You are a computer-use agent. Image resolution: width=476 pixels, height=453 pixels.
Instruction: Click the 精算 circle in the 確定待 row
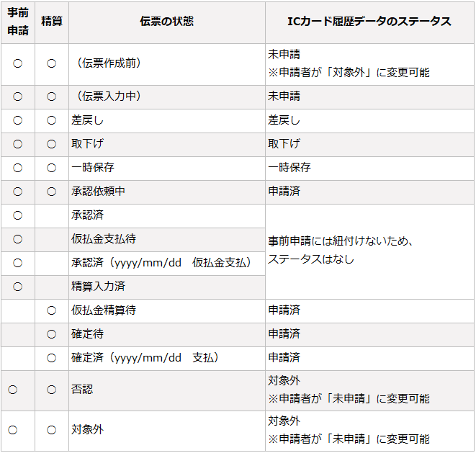(x=51, y=334)
